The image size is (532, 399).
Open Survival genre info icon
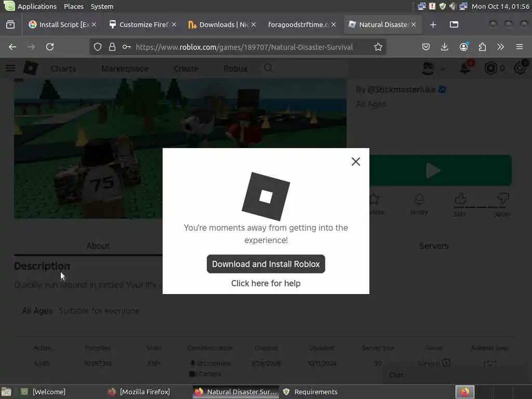(446, 363)
